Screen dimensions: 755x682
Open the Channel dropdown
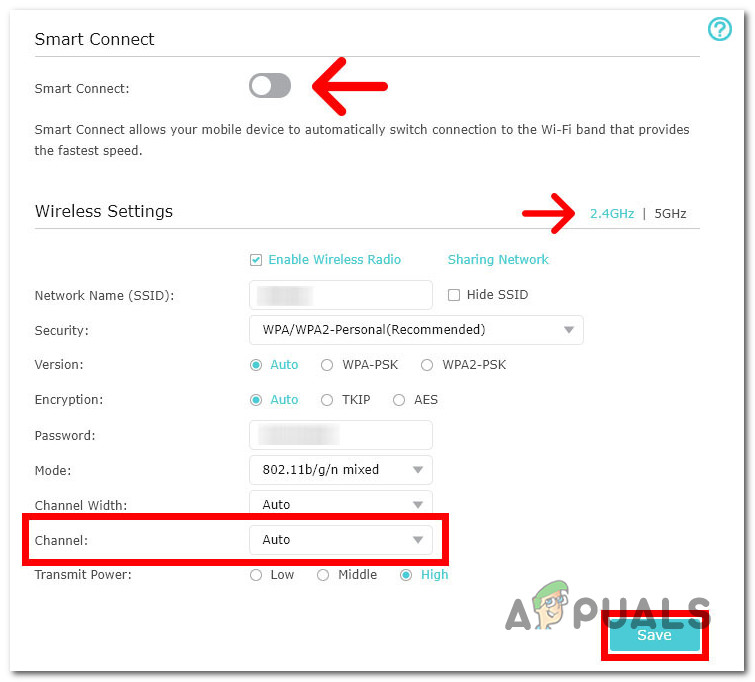tap(340, 540)
